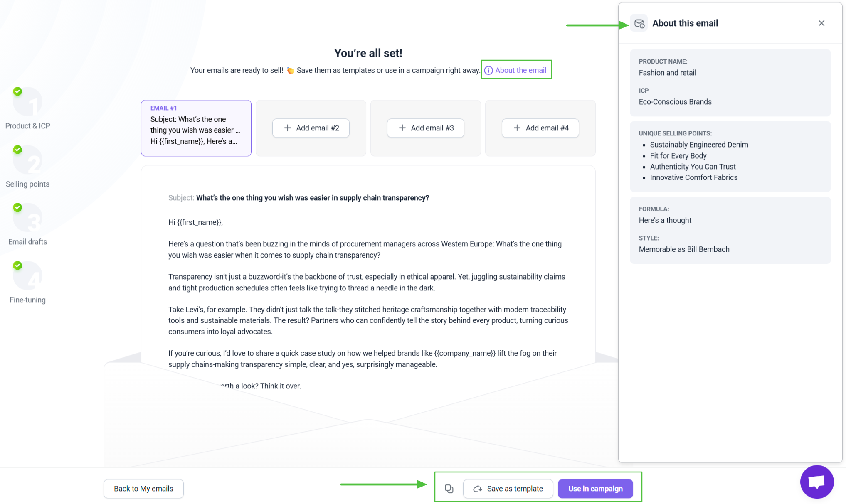
Task: Go to the Product & ICP step
Action: coord(27,108)
